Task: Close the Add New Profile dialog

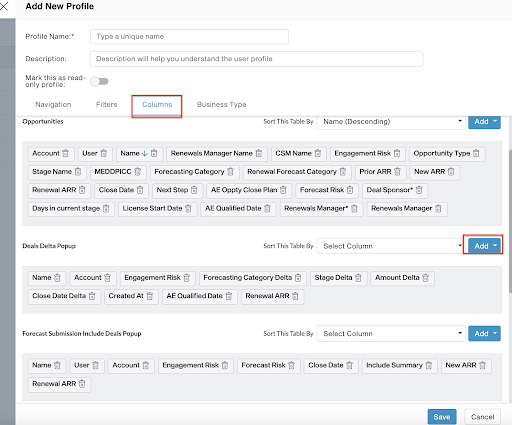Action: 4,6
